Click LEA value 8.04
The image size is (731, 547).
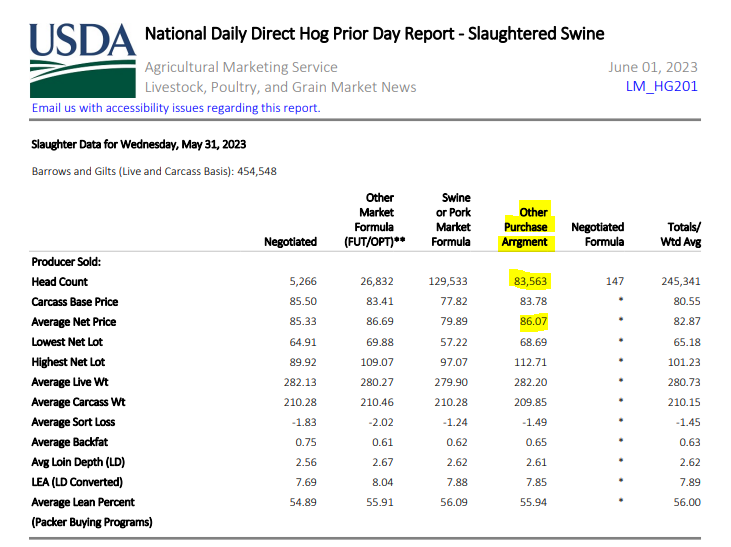383,482
